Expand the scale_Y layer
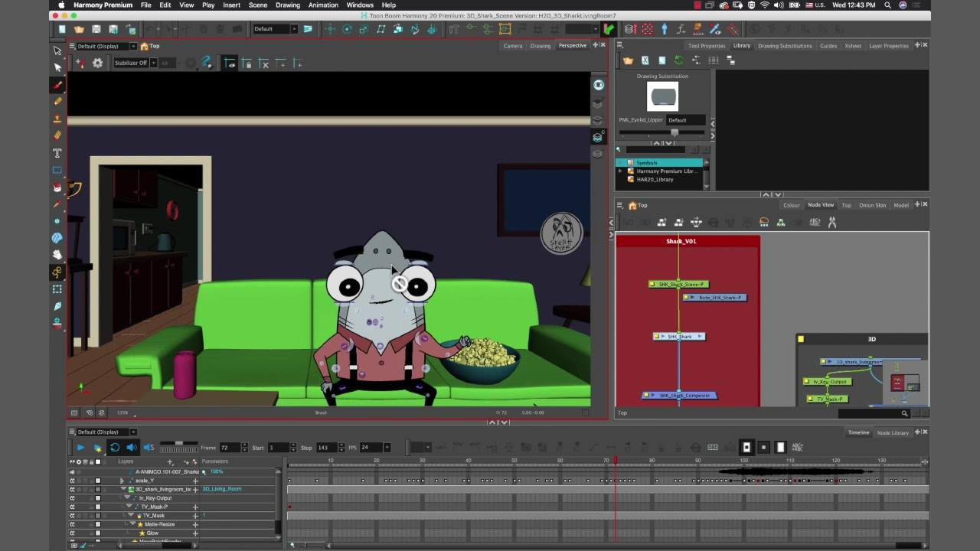 point(122,481)
